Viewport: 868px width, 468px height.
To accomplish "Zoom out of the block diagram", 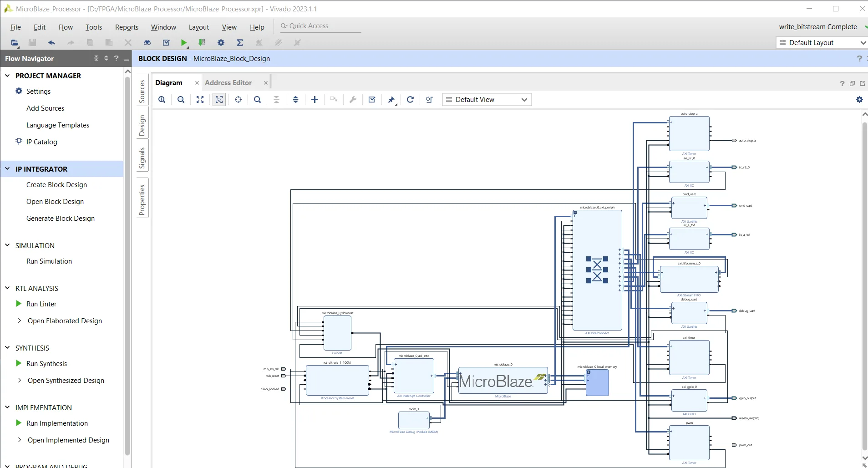I will (x=181, y=100).
